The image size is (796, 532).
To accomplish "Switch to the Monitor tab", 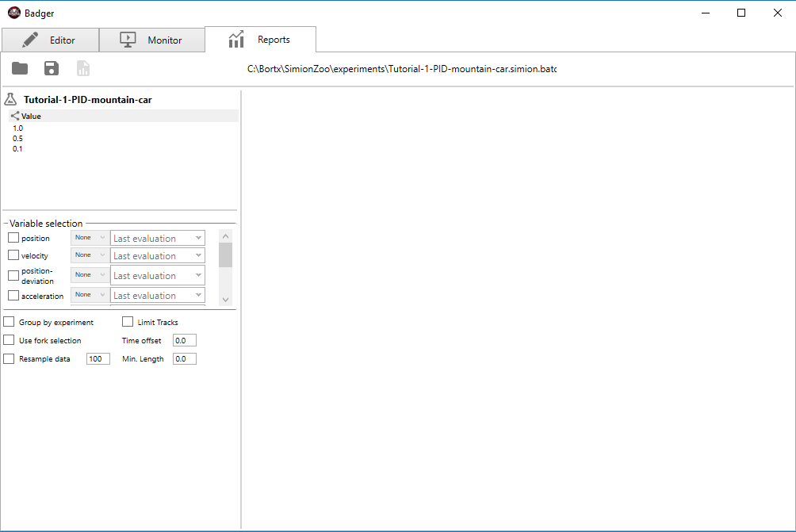I will 151,40.
